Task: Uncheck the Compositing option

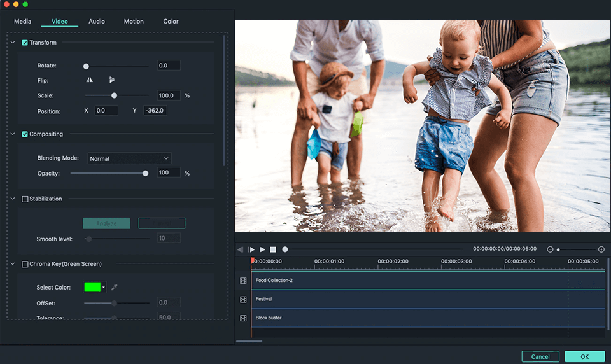Action: pyautogui.click(x=25, y=134)
